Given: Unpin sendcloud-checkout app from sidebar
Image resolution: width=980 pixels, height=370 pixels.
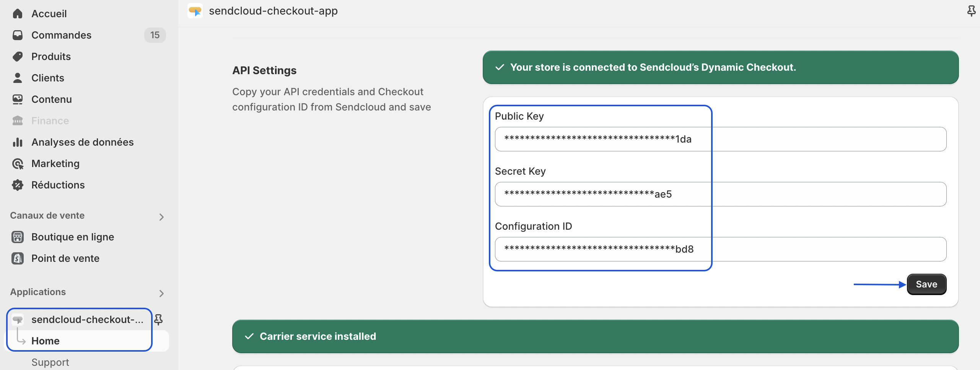Looking at the screenshot, I should click(158, 320).
